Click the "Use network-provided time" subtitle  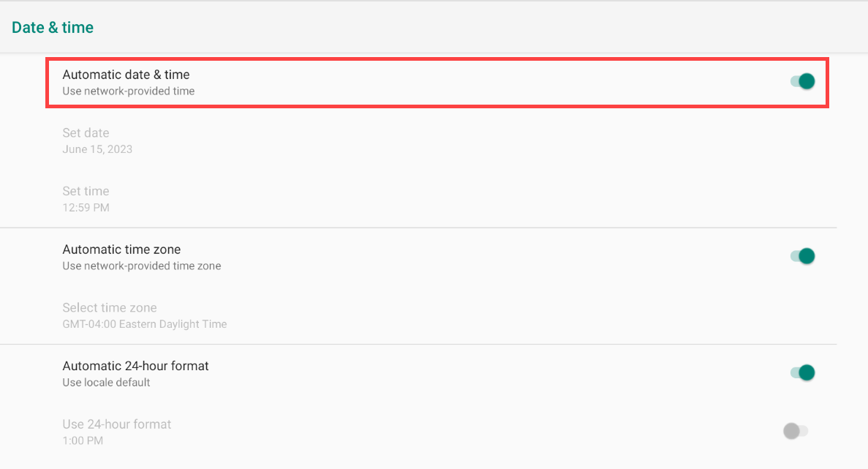[x=129, y=91]
